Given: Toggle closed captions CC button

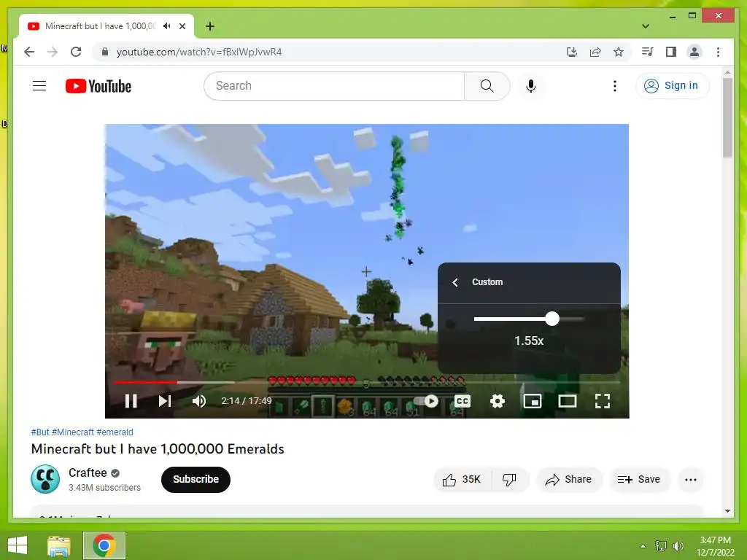Looking at the screenshot, I should [462, 401].
